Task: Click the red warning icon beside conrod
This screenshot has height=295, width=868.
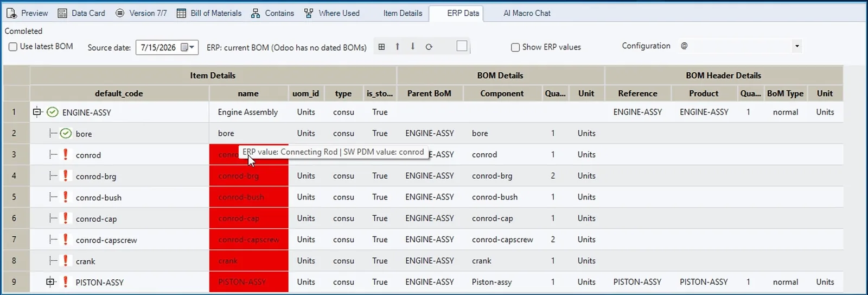Action: [x=66, y=154]
